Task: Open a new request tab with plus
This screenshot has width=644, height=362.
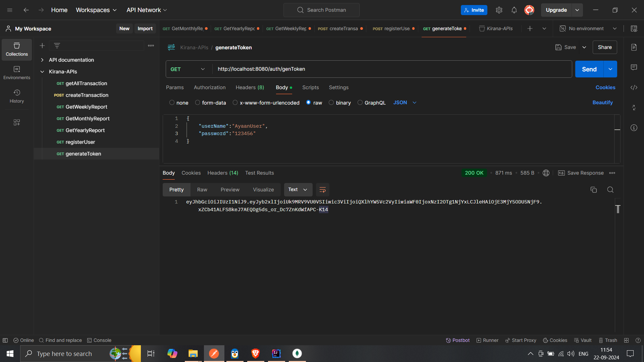Action: (x=530, y=28)
